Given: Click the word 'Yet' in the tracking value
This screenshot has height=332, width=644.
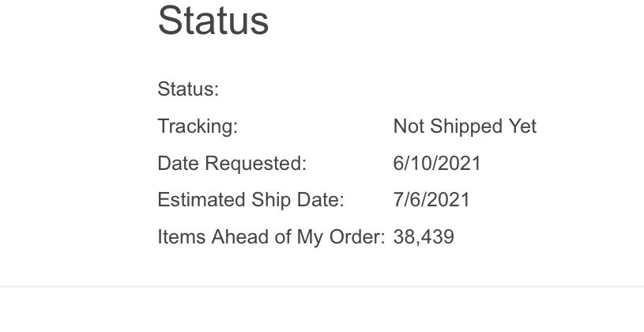Looking at the screenshot, I should pyautogui.click(x=522, y=126).
